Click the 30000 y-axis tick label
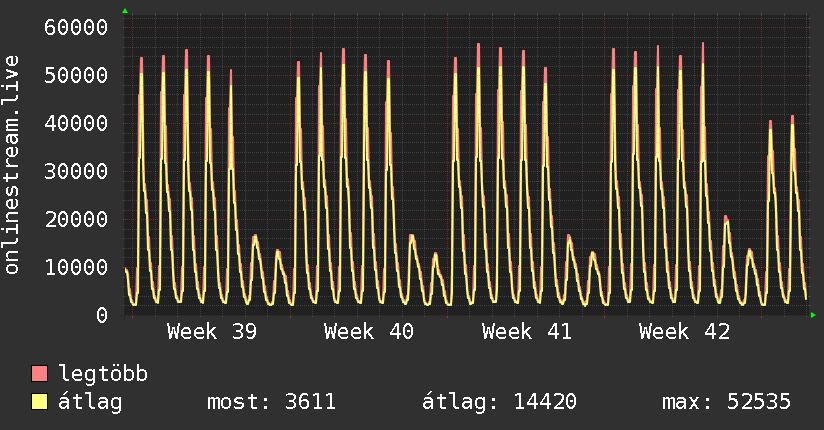 tap(77, 171)
